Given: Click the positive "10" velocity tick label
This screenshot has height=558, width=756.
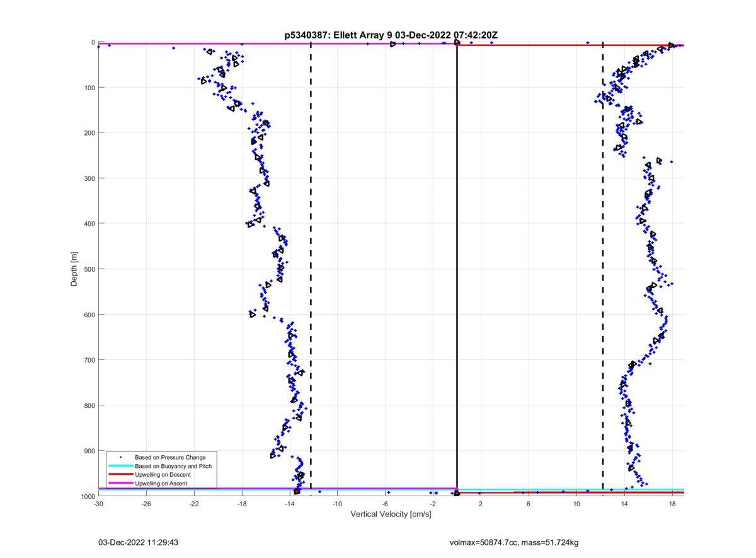Looking at the screenshot, I should (576, 504).
